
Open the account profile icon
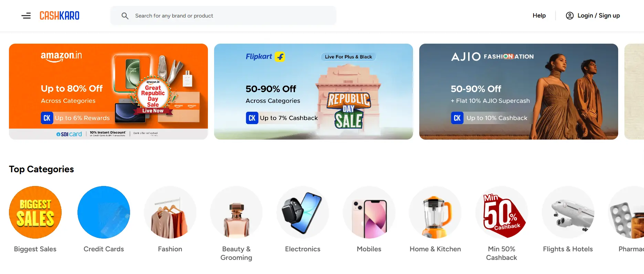coord(570,15)
